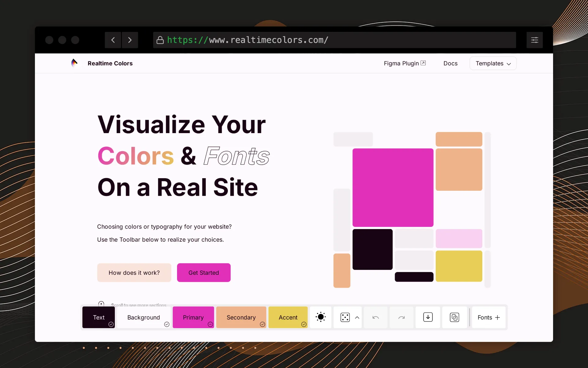Expand the Templates dropdown menu
This screenshot has height=368, width=588.
(x=493, y=63)
